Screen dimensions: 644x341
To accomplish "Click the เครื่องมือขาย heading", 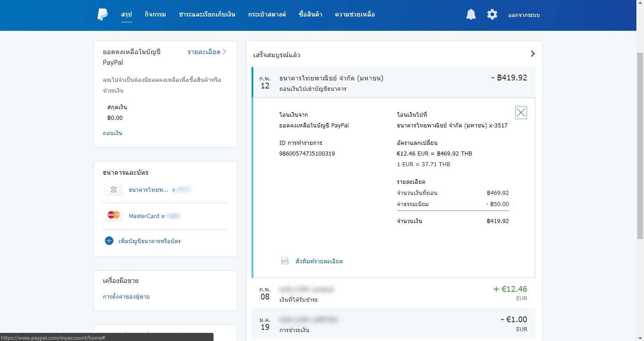I will 120,281.
